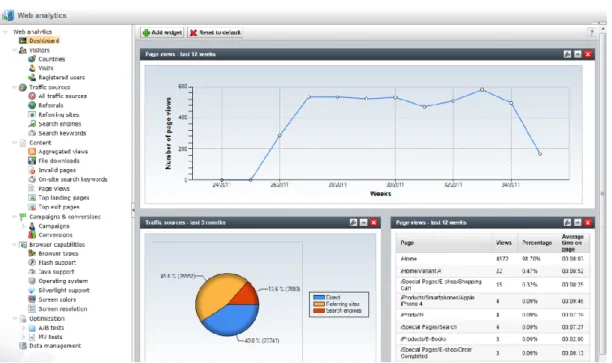Image resolution: width=612 pixels, height=363 pixels.
Task: Collapse the Content tree node
Action: pos(14,142)
